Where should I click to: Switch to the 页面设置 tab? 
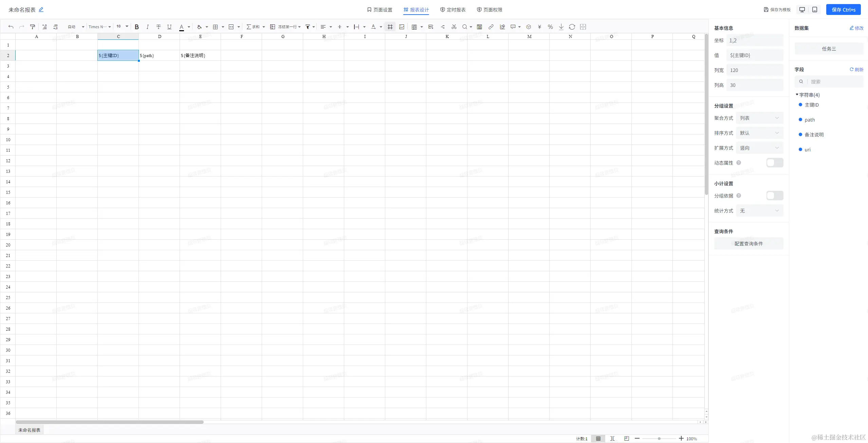[380, 10]
